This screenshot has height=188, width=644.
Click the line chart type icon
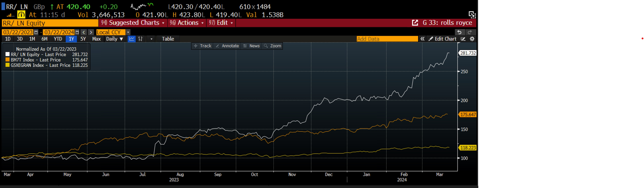[132, 39]
